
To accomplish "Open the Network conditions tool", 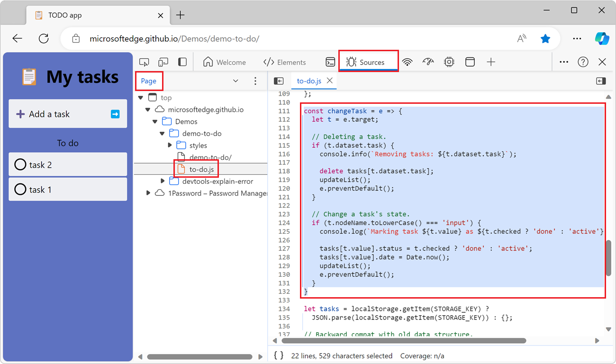I will point(408,62).
